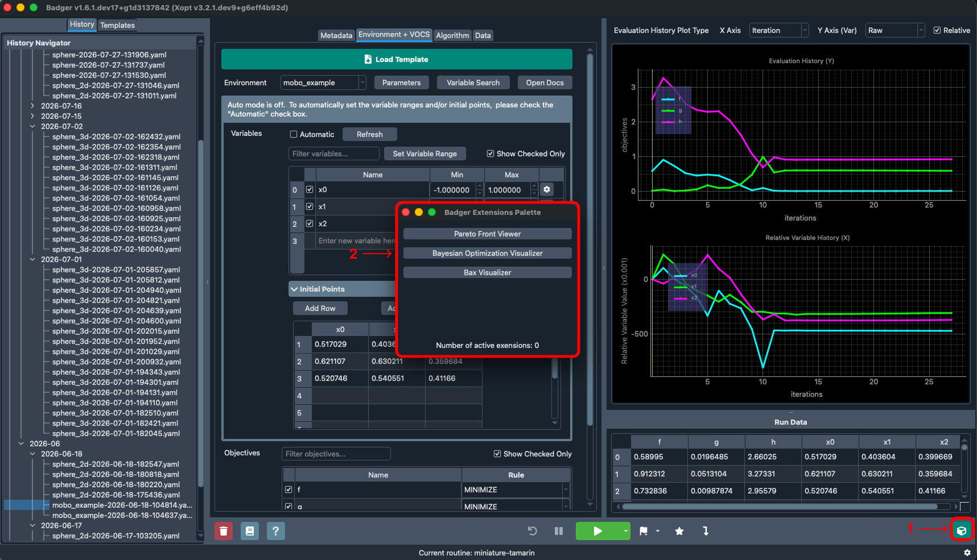Launch the Pareto Front Viewer extension
Viewport: 977px width, 560px height.
click(488, 234)
